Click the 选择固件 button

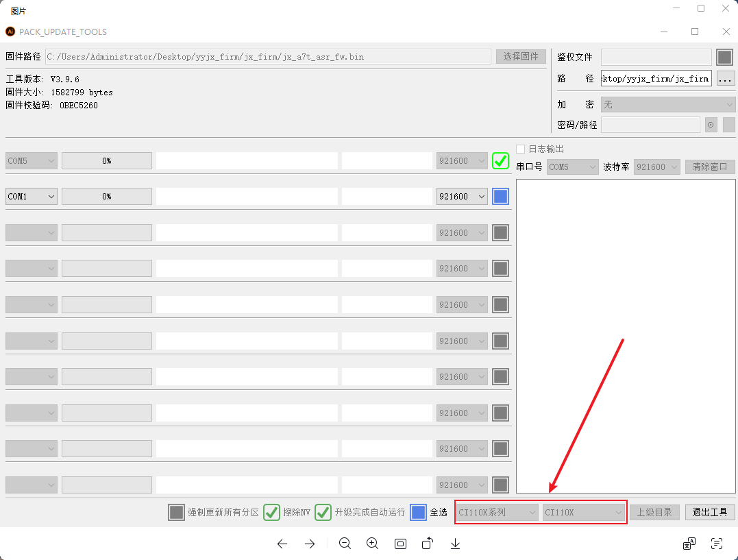(x=521, y=57)
